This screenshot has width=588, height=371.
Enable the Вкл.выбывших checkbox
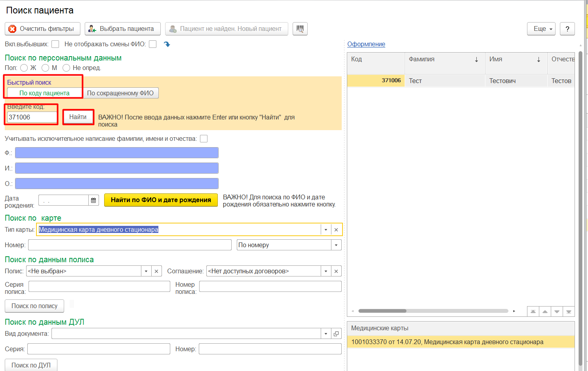[55, 44]
